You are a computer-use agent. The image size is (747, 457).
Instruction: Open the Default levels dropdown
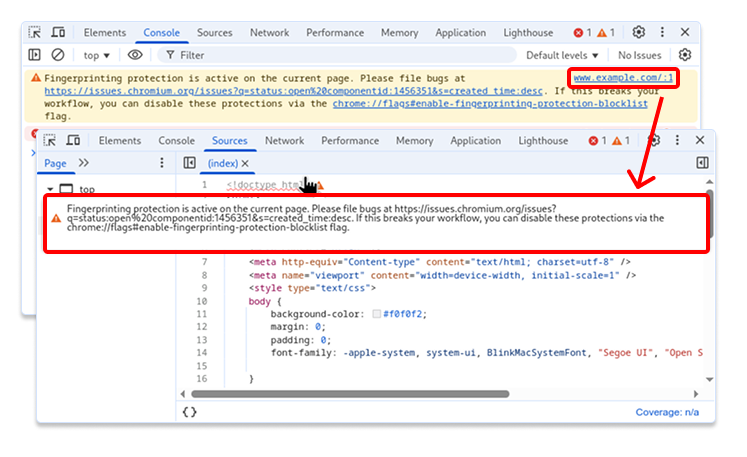tap(562, 55)
